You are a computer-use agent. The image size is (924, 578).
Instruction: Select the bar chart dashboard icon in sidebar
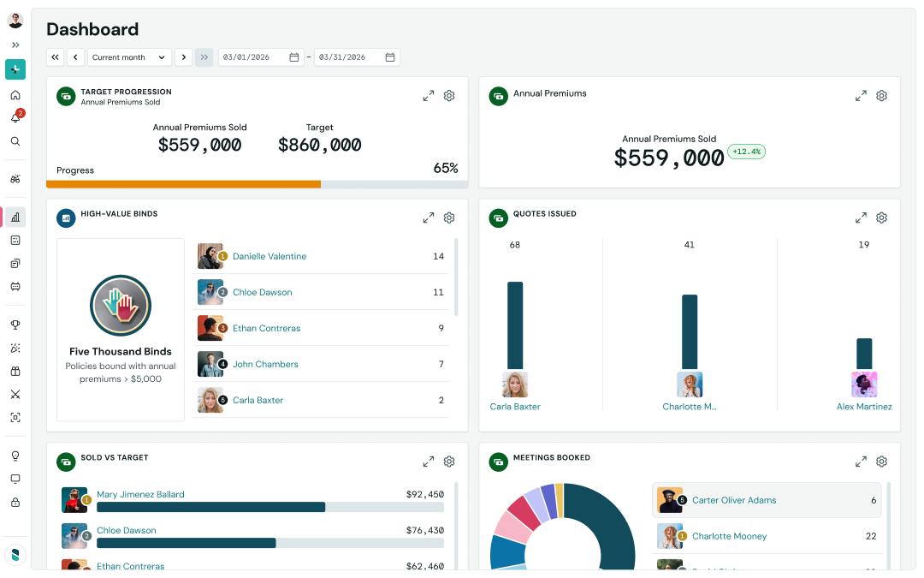point(15,217)
